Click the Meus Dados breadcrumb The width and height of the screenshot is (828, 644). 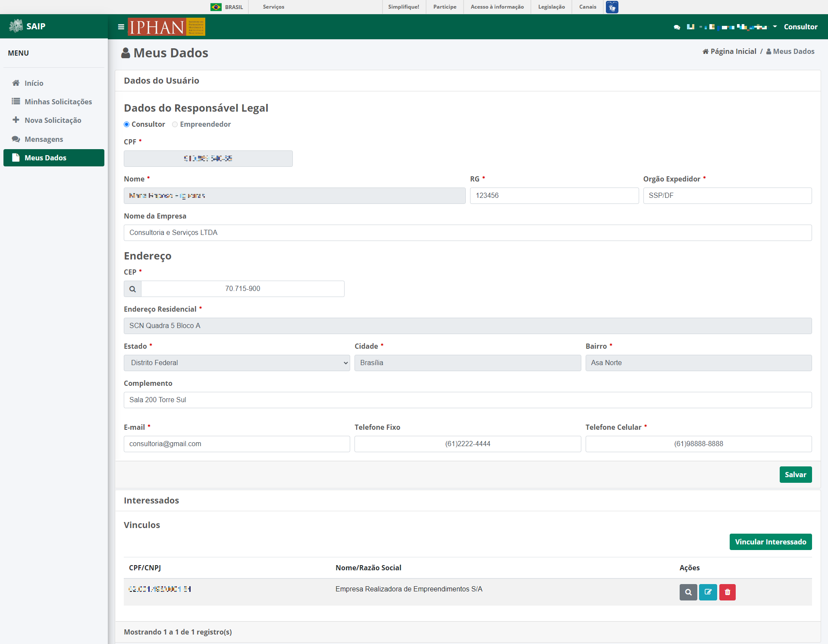pyautogui.click(x=790, y=51)
